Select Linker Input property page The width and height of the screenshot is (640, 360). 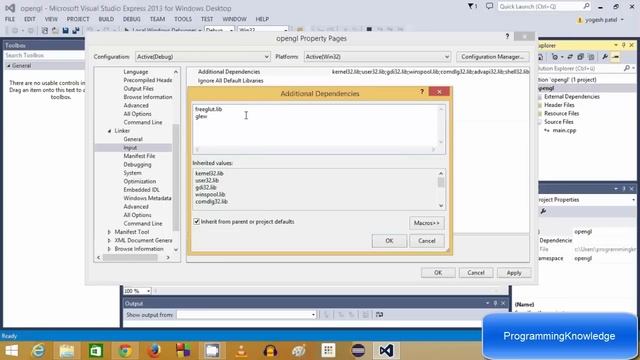pyautogui.click(x=130, y=148)
